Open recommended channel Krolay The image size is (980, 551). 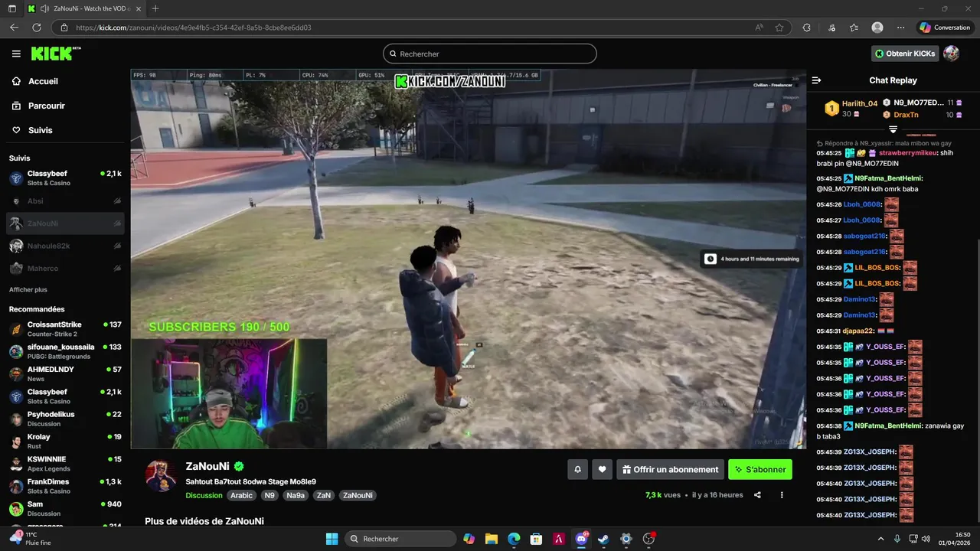(65, 441)
